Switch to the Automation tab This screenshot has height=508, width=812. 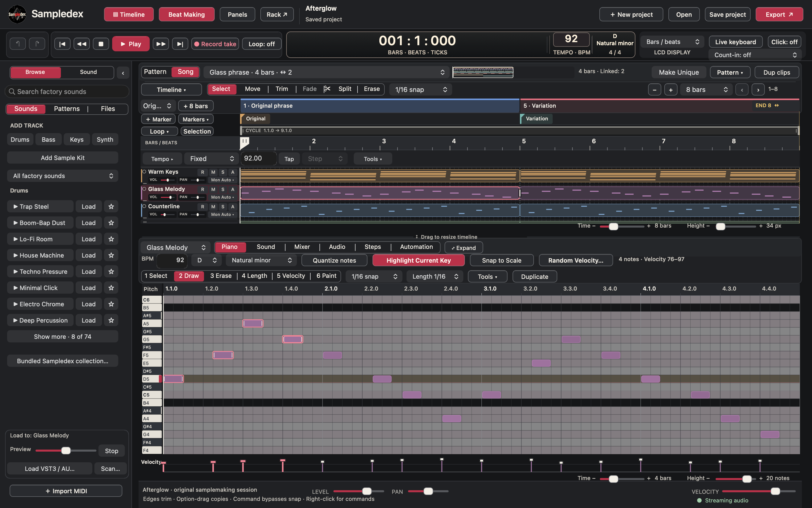[x=416, y=247]
